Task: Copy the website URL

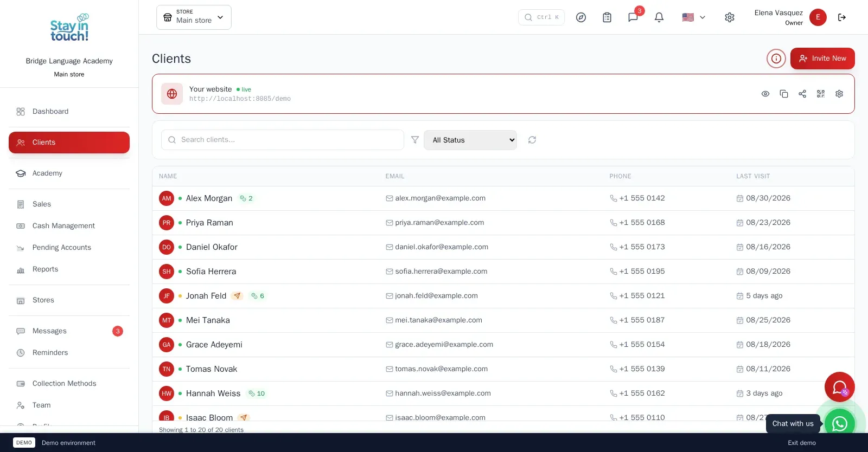Action: [x=784, y=94]
